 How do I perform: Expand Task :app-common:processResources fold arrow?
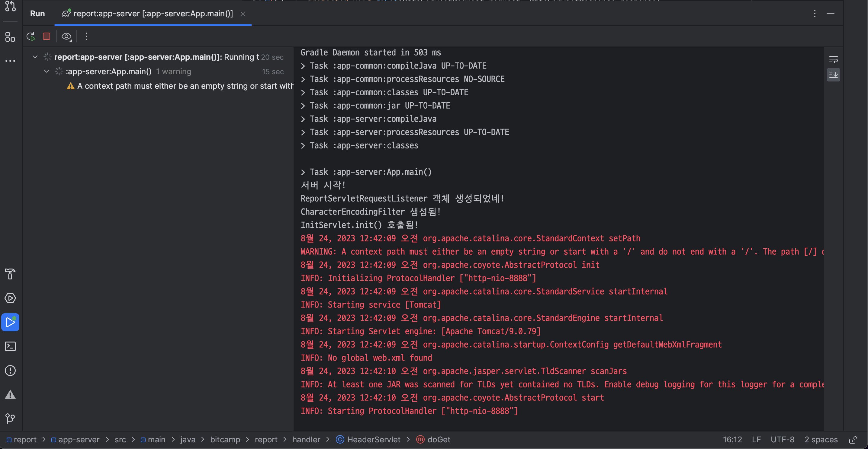(x=303, y=79)
